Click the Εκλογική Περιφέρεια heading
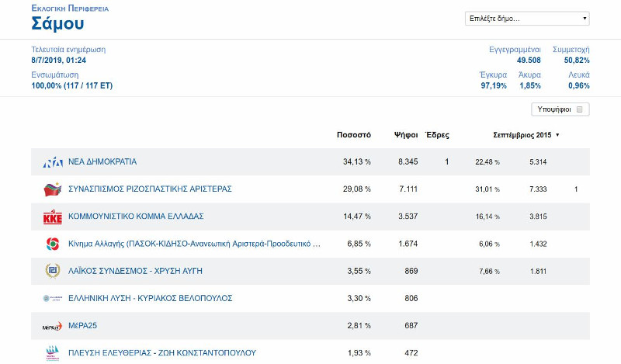 (70, 9)
